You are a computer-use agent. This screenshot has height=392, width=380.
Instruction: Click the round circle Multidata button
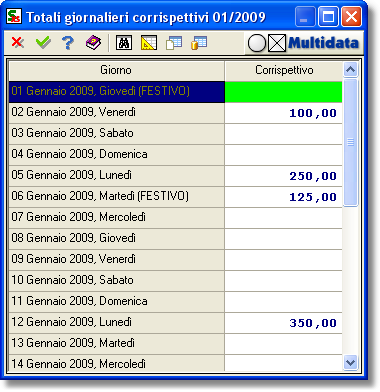tap(257, 43)
